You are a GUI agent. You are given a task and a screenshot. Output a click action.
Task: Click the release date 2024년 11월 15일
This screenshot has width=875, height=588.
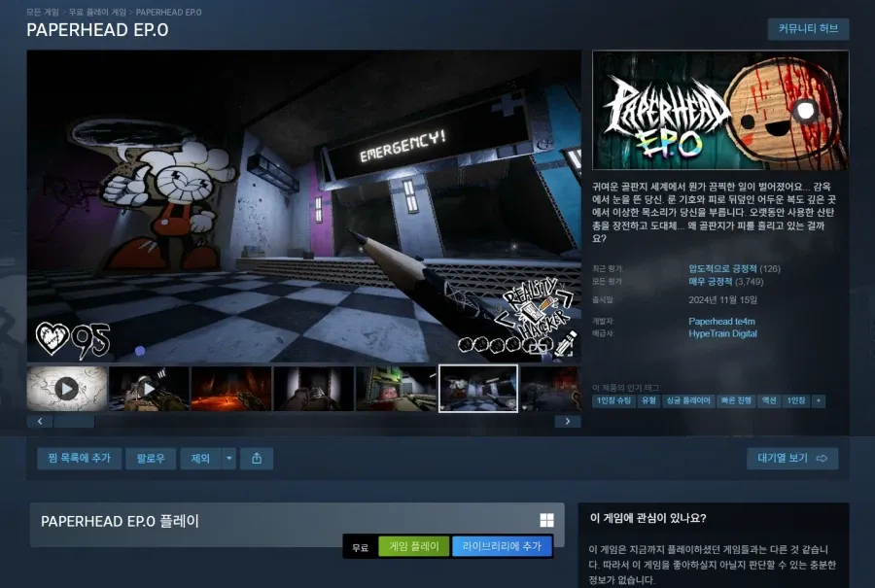click(x=722, y=300)
